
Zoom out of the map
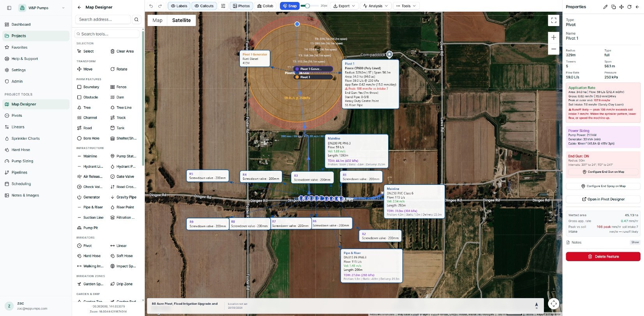click(554, 49)
